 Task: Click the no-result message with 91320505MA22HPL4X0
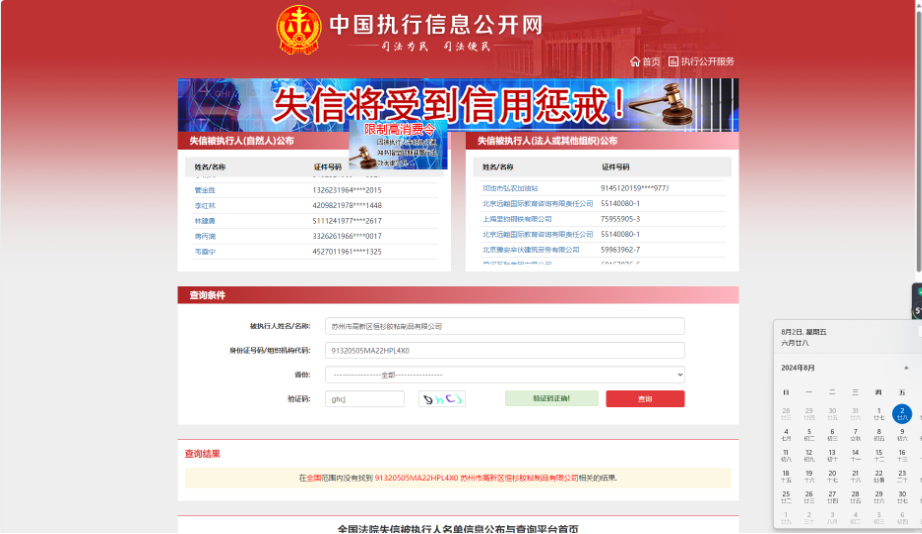(x=458, y=478)
